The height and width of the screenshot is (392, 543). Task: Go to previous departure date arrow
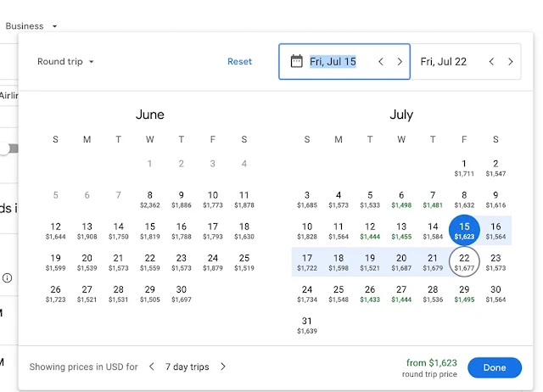pyautogui.click(x=381, y=62)
